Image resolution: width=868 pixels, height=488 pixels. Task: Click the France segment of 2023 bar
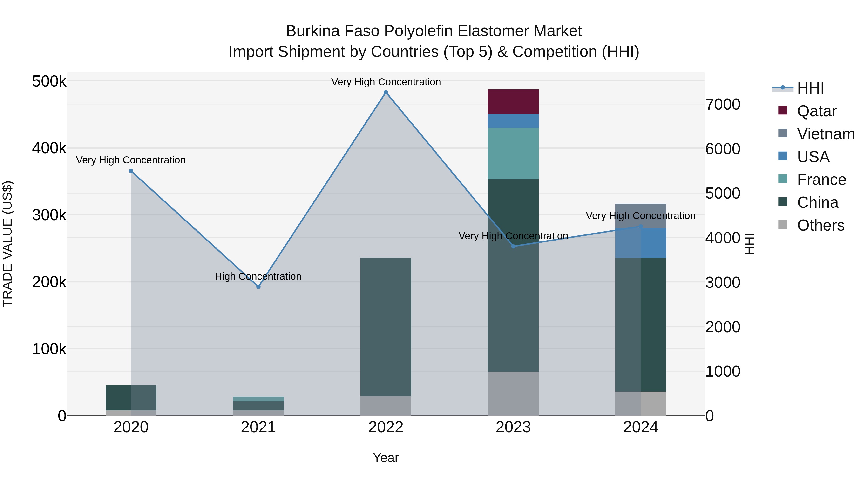point(513,154)
